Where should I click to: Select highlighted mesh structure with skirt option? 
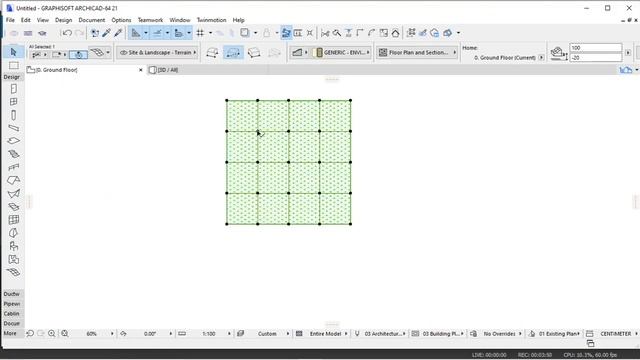[x=233, y=53]
